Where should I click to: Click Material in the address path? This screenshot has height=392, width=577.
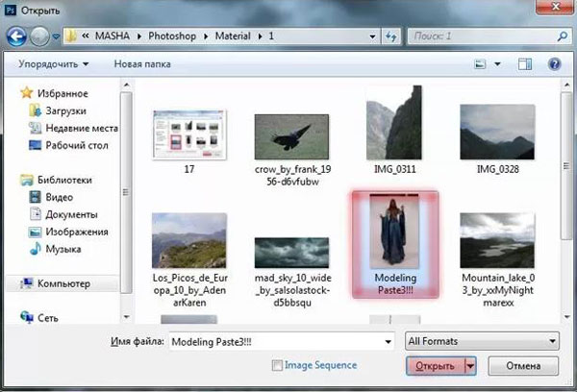click(x=233, y=37)
